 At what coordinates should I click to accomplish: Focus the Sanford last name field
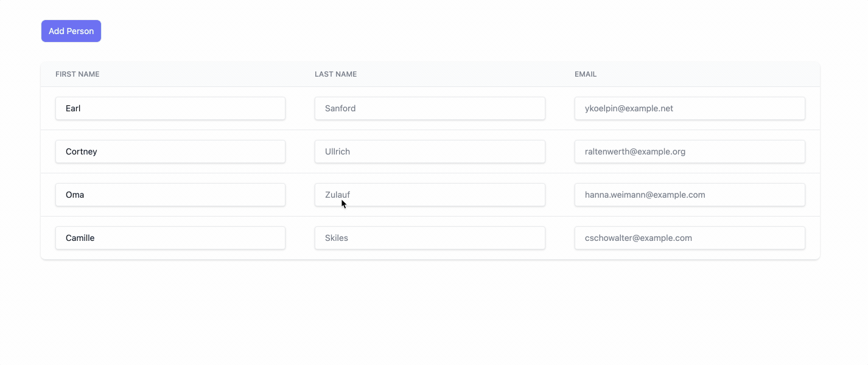pyautogui.click(x=430, y=108)
